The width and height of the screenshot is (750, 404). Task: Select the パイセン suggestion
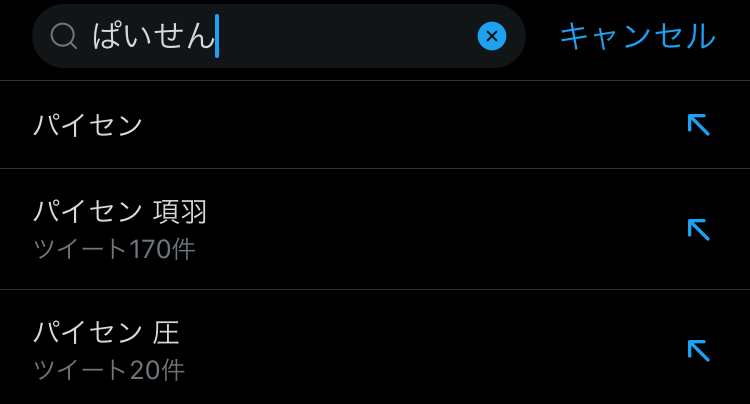coord(89,125)
